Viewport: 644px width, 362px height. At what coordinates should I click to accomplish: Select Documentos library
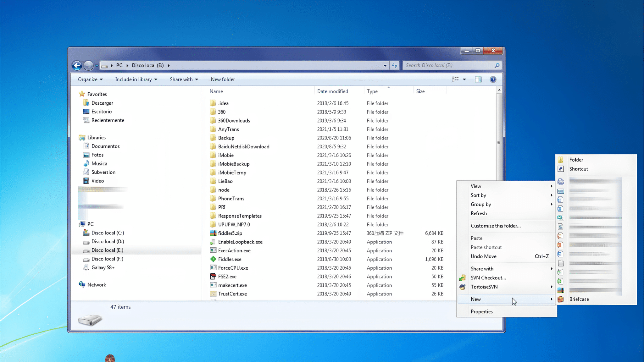click(105, 146)
